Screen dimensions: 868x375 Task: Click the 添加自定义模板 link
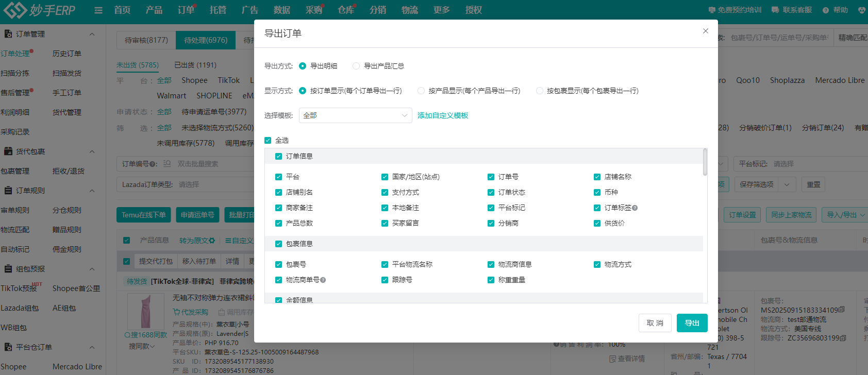[443, 115]
